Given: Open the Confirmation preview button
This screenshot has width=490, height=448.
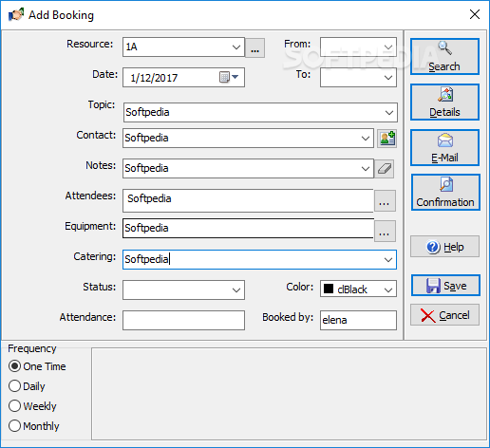Looking at the screenshot, I should tap(445, 192).
